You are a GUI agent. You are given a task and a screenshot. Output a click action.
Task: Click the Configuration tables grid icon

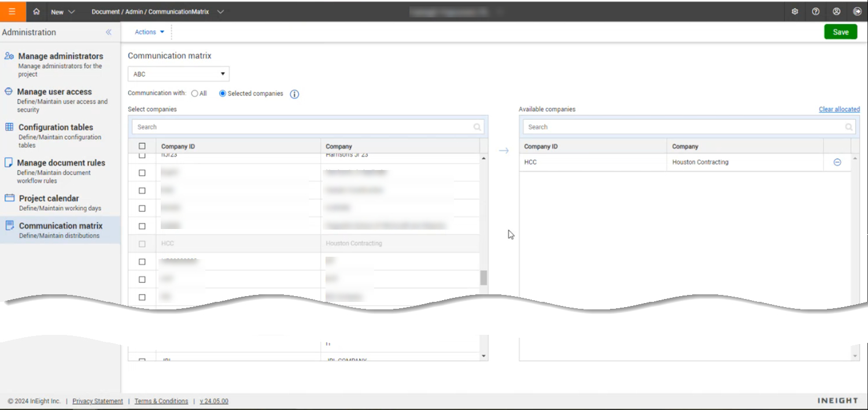pos(9,127)
